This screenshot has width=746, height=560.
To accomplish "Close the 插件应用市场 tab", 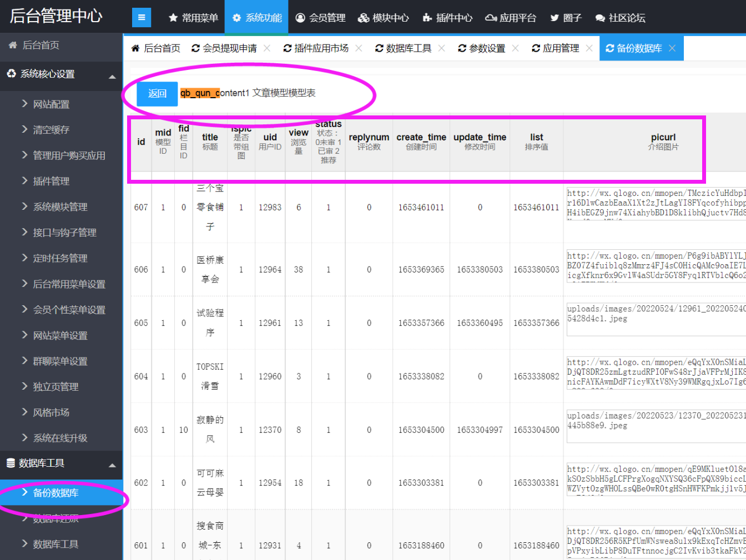I will tap(359, 48).
